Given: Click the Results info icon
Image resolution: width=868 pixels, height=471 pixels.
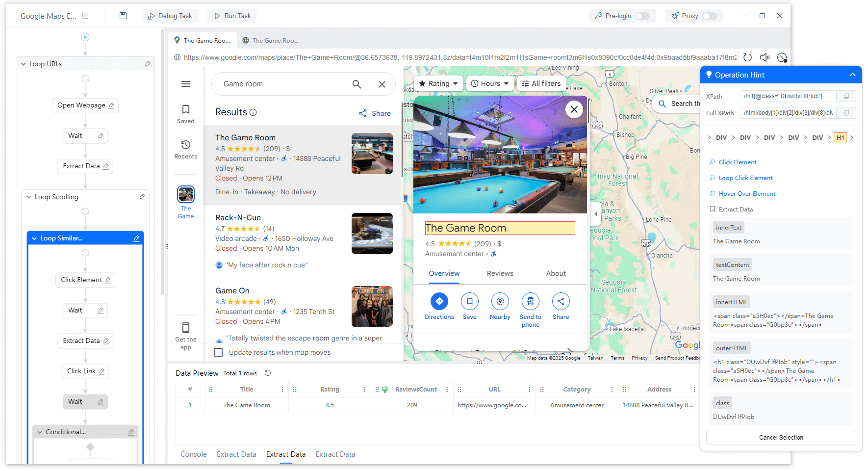Looking at the screenshot, I should point(253,112).
